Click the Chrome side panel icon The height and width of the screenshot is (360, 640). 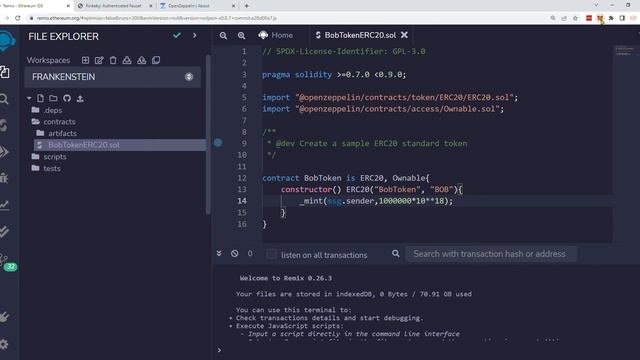tap(622, 18)
